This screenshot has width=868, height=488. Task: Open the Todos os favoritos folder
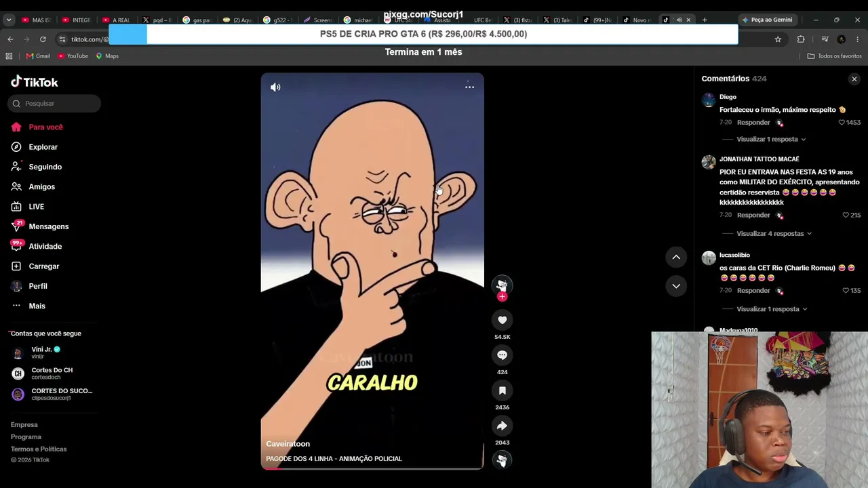pos(834,56)
